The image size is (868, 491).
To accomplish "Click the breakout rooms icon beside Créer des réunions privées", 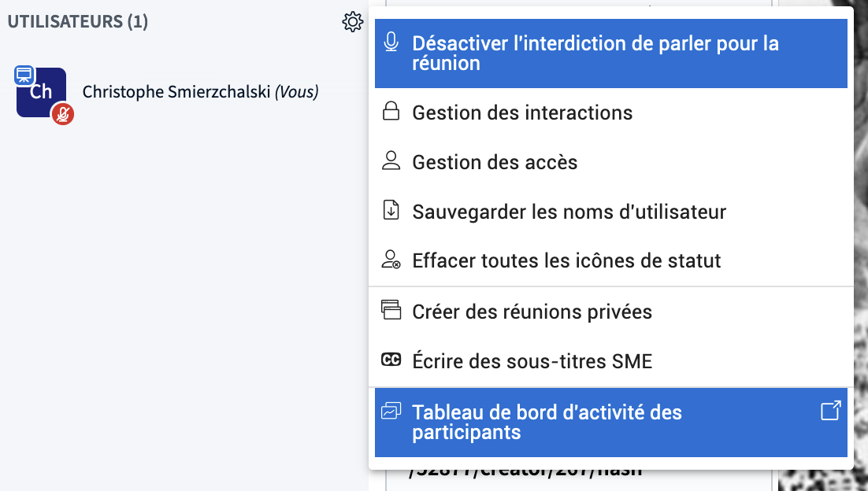I will (391, 310).
